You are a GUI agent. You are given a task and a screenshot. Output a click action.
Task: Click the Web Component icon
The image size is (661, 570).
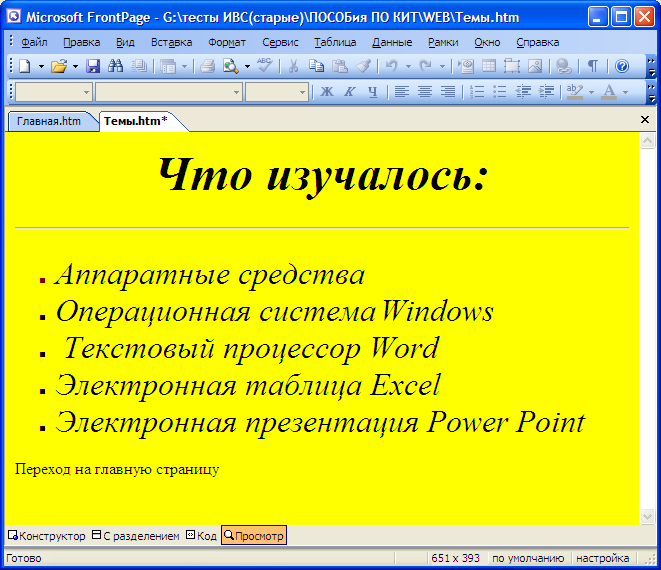coord(466,66)
